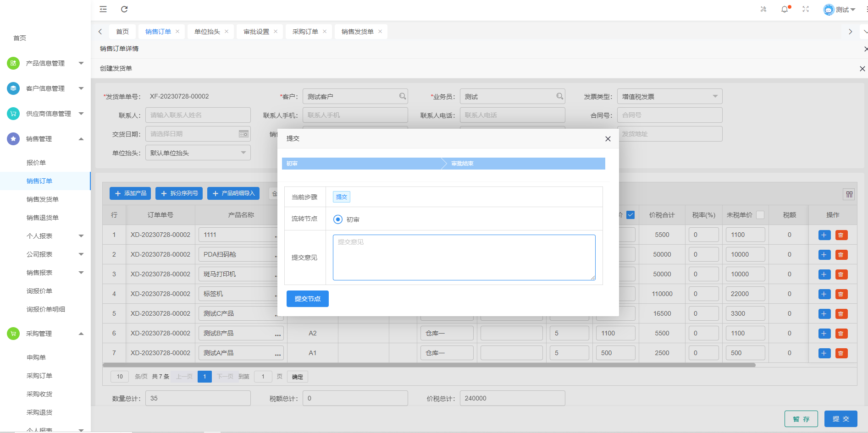The width and height of the screenshot is (868, 433).
Task: Open 销售发货单 in the sidebar menu
Action: (43, 199)
